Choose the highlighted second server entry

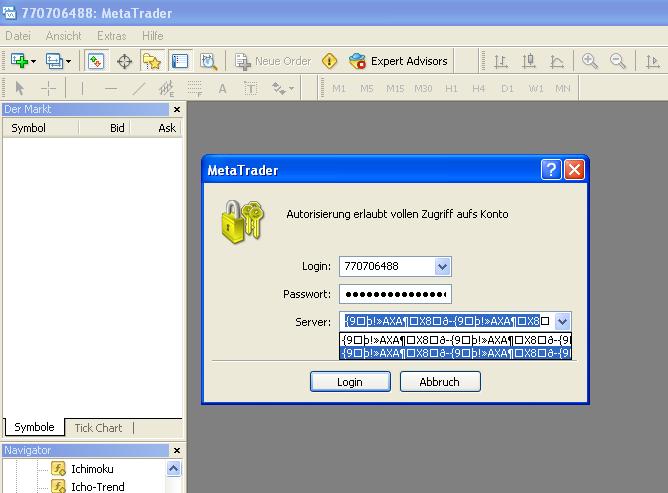coord(455,353)
